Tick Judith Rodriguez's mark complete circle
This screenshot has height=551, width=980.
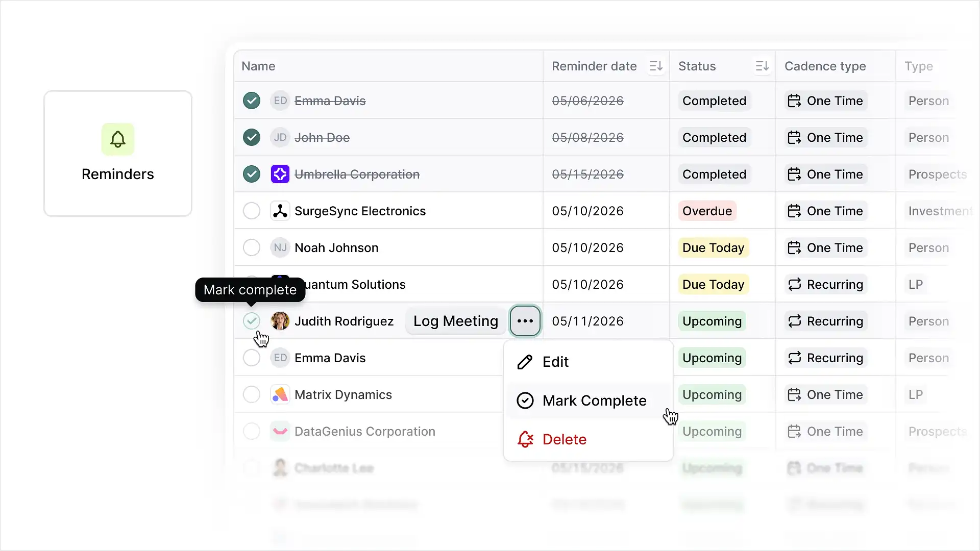[x=252, y=321]
